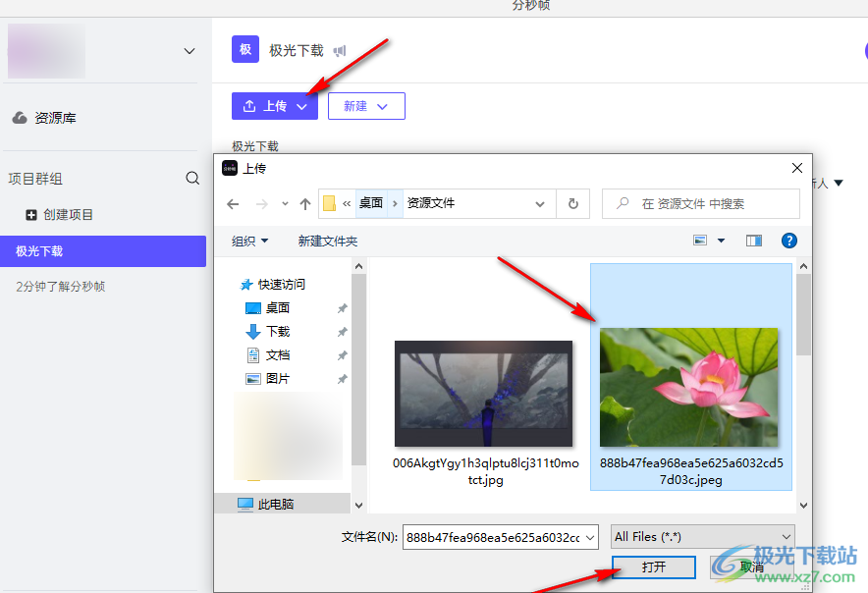Click the file list scroll up arrow

coord(803,266)
